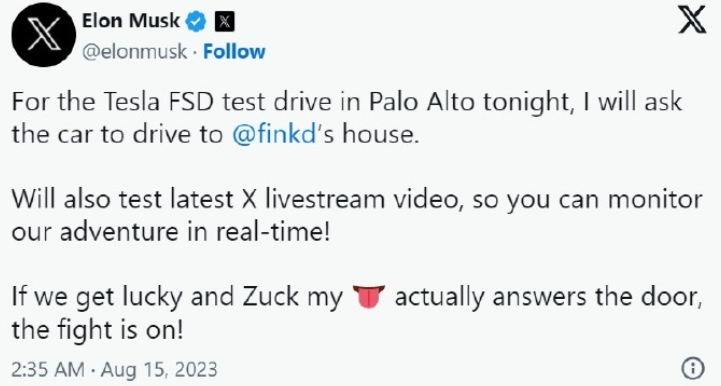This screenshot has height=386, width=721.
Task: Click the tweet information circle icon
Action: 692,368
